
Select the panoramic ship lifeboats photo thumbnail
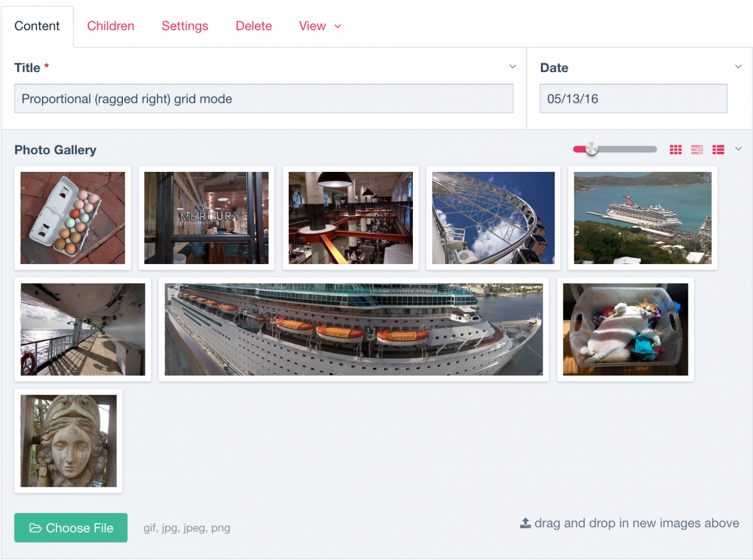[x=354, y=329]
